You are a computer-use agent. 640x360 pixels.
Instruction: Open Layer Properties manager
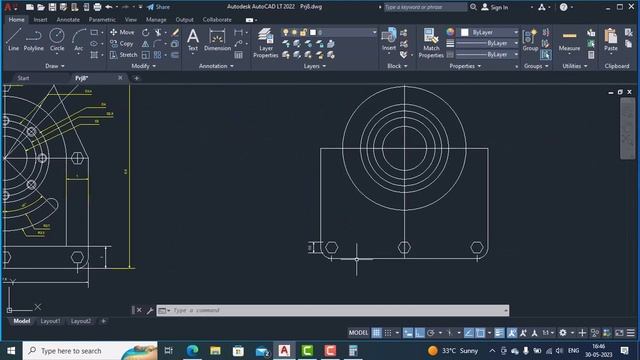coord(266,43)
